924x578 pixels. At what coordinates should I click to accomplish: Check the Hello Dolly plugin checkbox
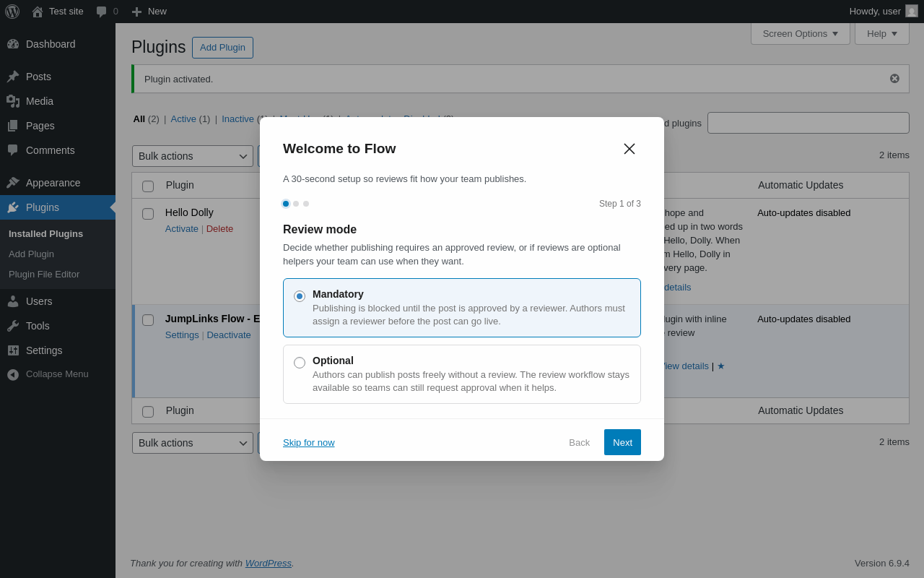coord(148,214)
